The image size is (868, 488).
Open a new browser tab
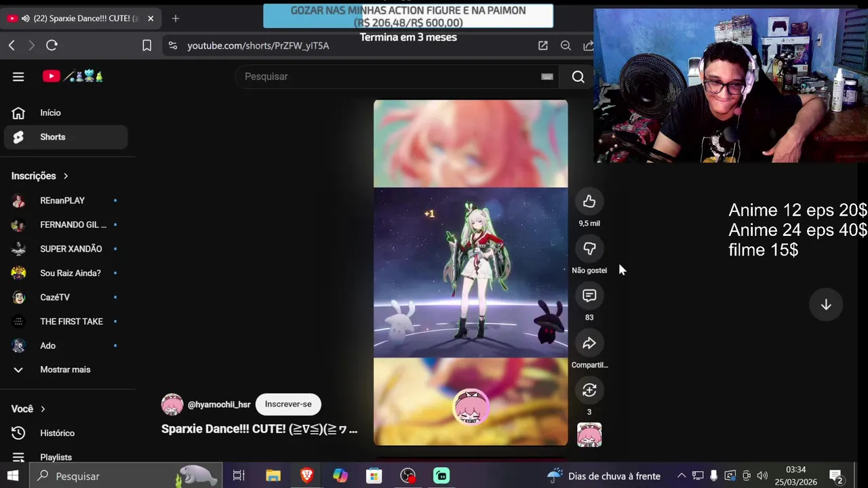click(176, 18)
